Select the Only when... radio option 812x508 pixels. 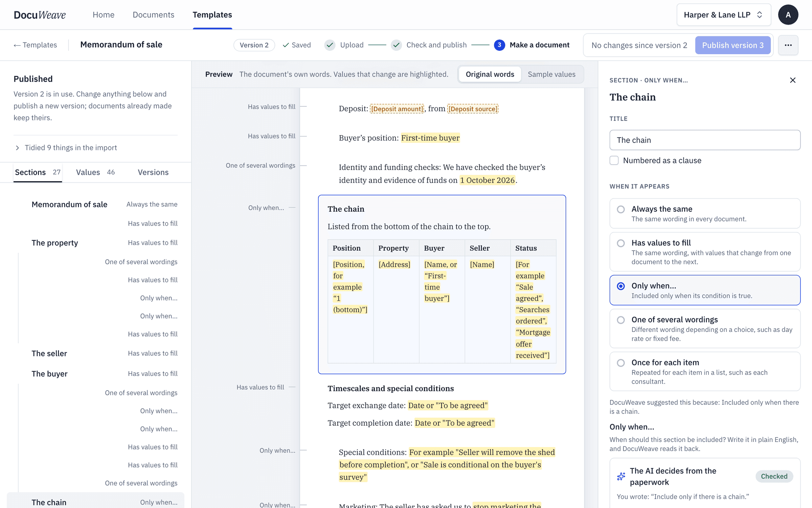705,290
